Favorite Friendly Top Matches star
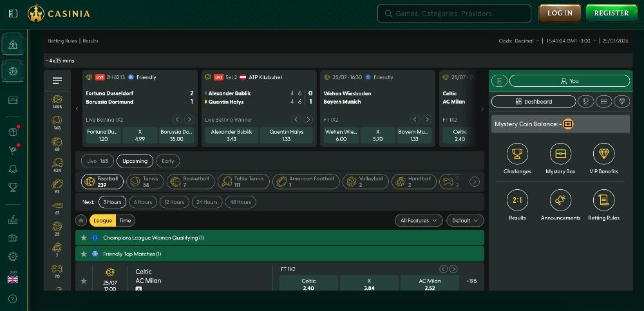Viewport: 644px width, 311px height. point(84,254)
